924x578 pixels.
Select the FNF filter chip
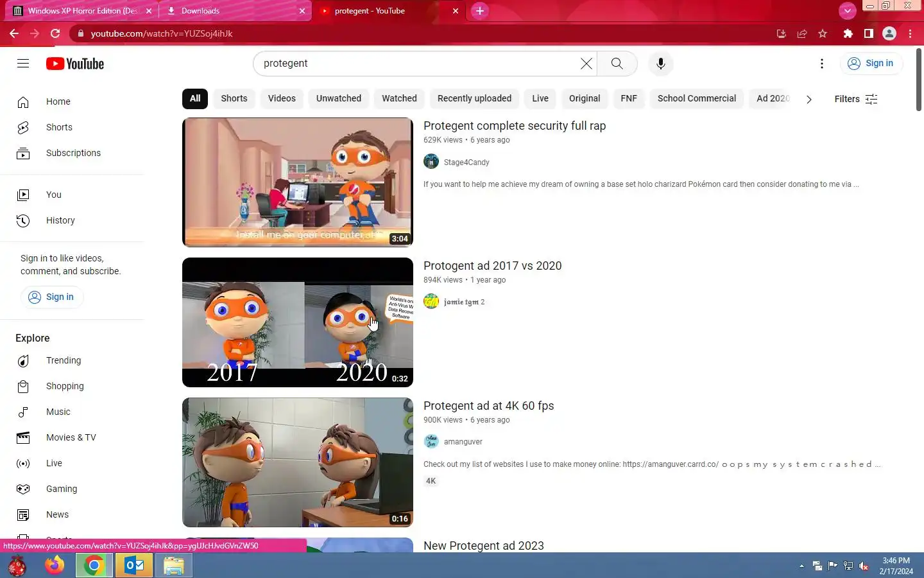click(x=629, y=98)
